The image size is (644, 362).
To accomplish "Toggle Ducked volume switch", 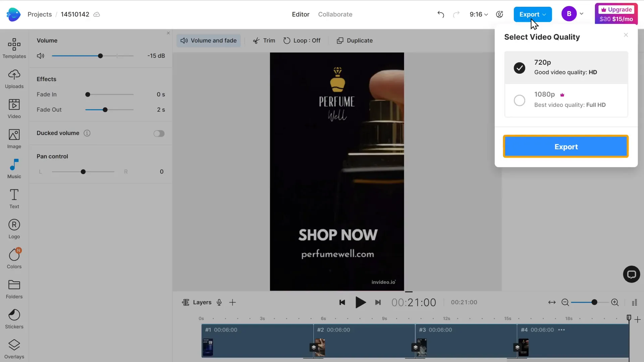I will [x=159, y=133].
